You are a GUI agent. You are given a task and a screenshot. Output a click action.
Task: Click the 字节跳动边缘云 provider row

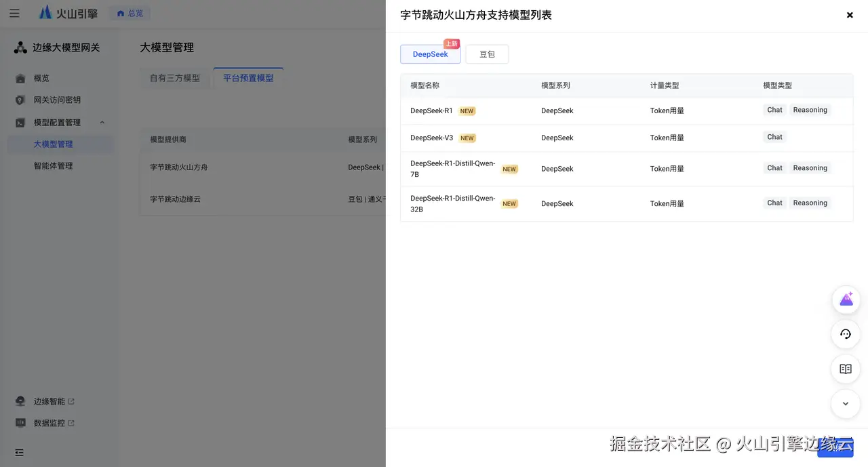(263, 199)
